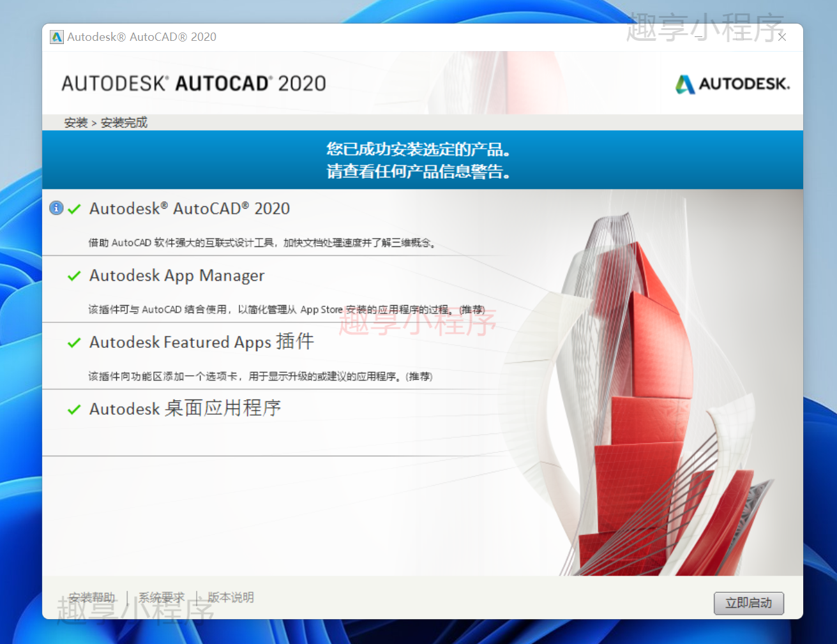
Task: Click the App Manager description mentioning App Store
Action: pos(287,310)
